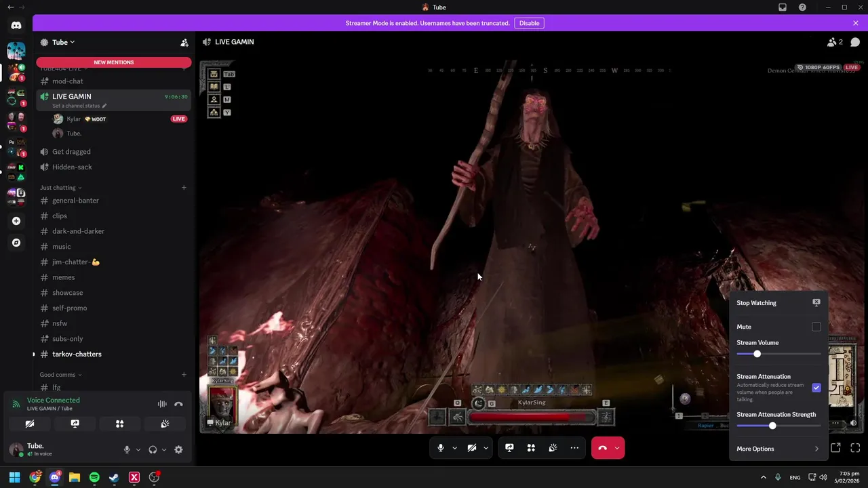Open Windows Start menu

pyautogui.click(x=14, y=477)
